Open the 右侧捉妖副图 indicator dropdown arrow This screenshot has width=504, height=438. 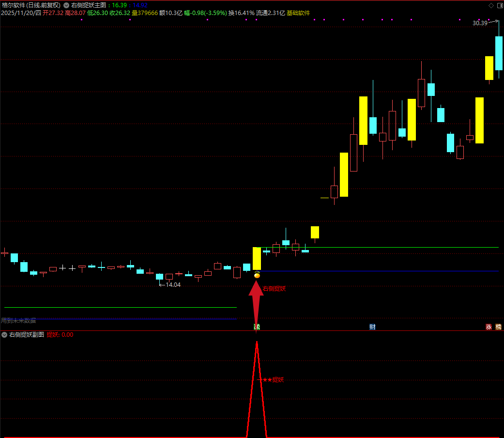point(4,335)
